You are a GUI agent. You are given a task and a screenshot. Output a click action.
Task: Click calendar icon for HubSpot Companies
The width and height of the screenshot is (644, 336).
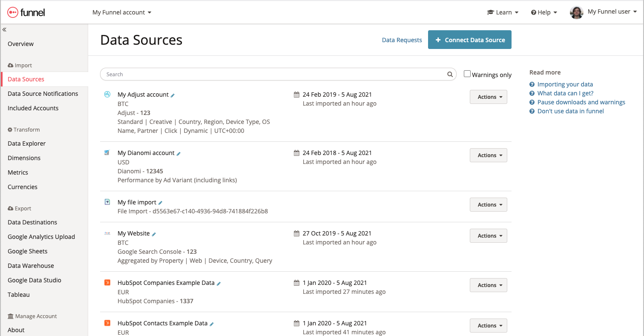tap(297, 283)
